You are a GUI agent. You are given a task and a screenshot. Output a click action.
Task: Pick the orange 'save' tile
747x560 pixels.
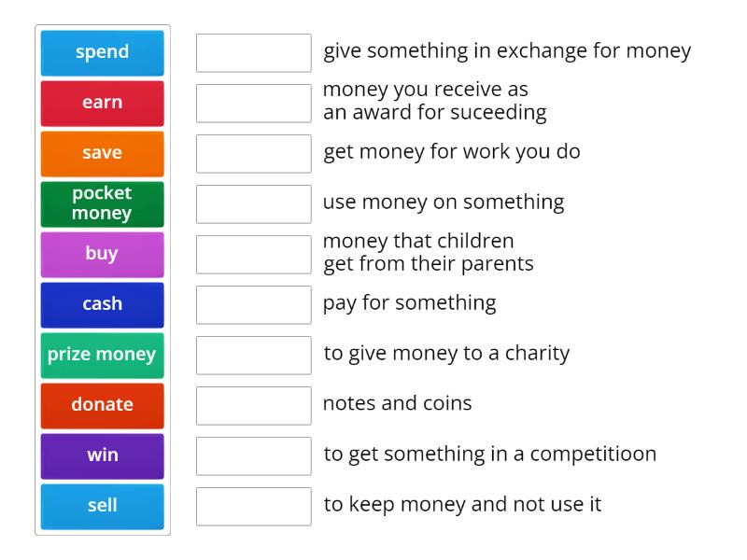click(x=102, y=154)
